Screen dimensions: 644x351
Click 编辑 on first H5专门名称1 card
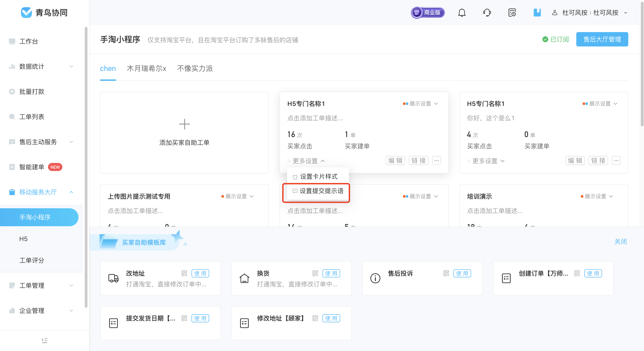click(396, 161)
